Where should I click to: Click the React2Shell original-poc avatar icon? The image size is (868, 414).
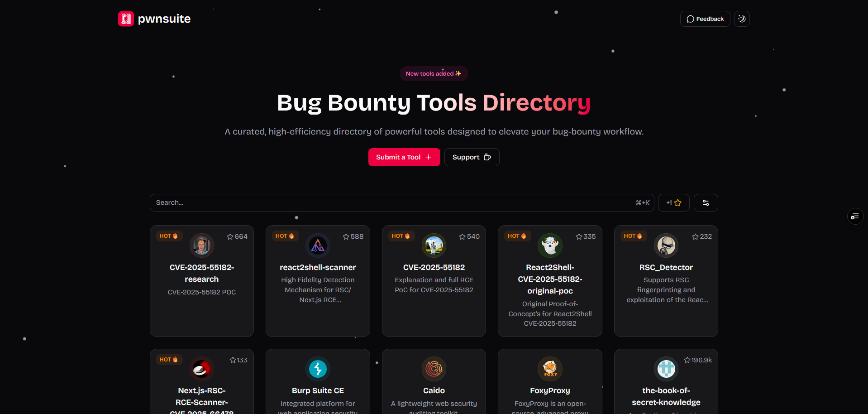click(x=550, y=246)
